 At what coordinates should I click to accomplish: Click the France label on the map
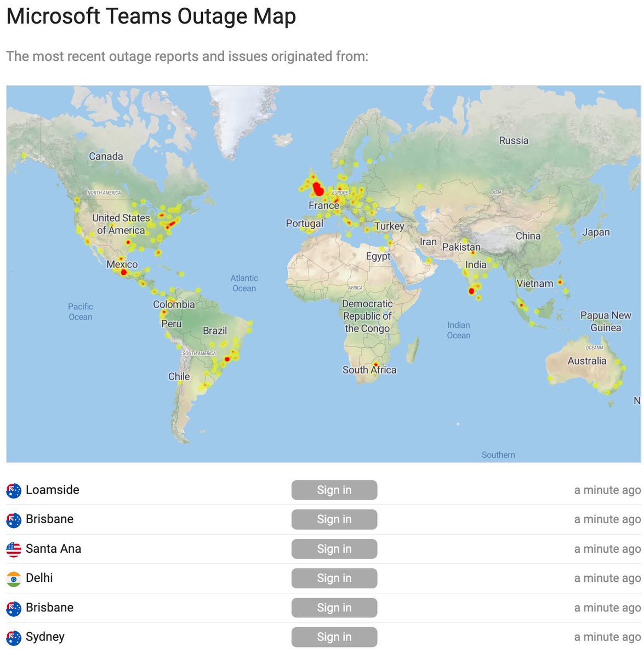click(324, 206)
